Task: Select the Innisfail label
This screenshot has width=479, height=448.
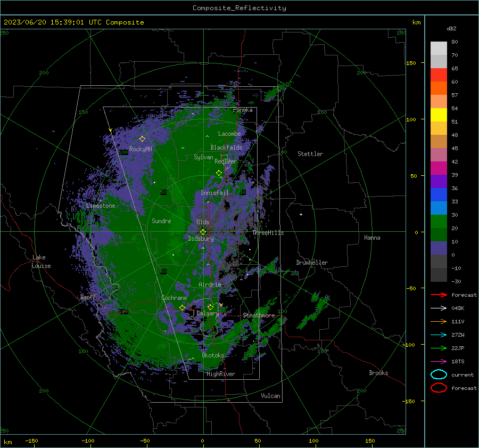Action: [214, 193]
